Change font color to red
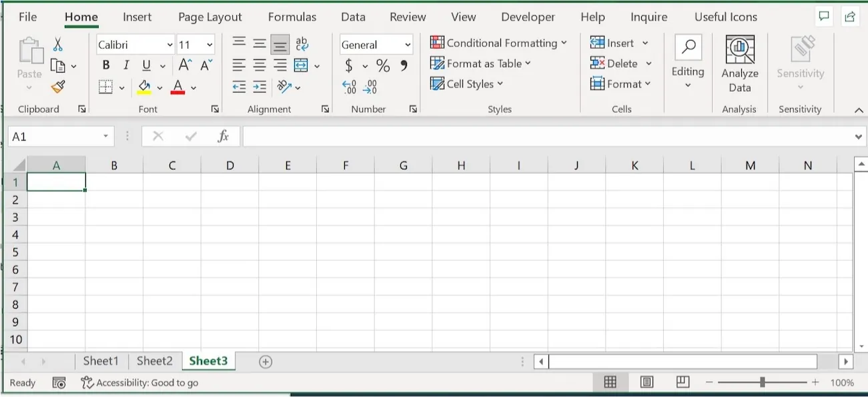 [x=177, y=87]
